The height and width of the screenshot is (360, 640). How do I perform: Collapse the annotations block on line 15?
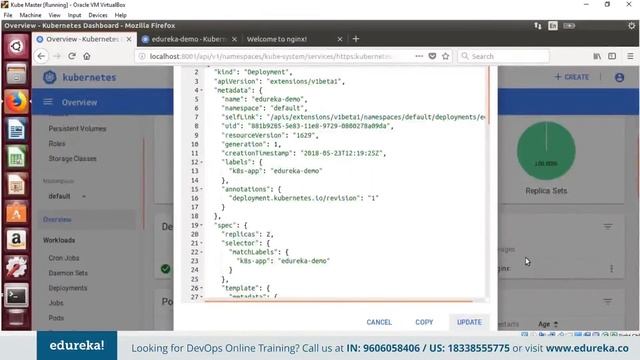tap(202, 189)
